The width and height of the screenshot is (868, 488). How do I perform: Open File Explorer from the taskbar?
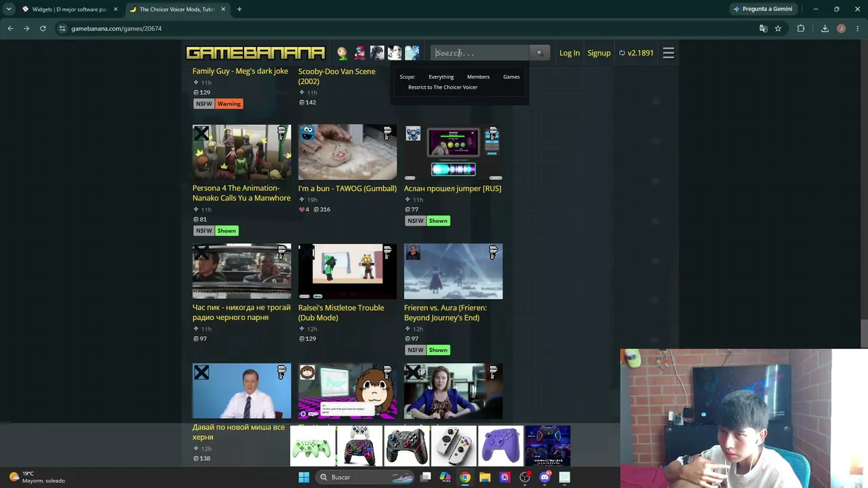[485, 477]
